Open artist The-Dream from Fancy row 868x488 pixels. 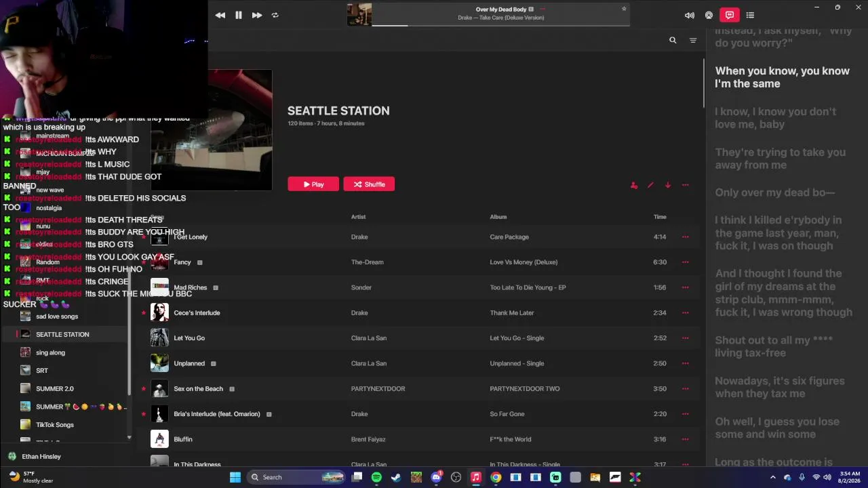pos(367,262)
